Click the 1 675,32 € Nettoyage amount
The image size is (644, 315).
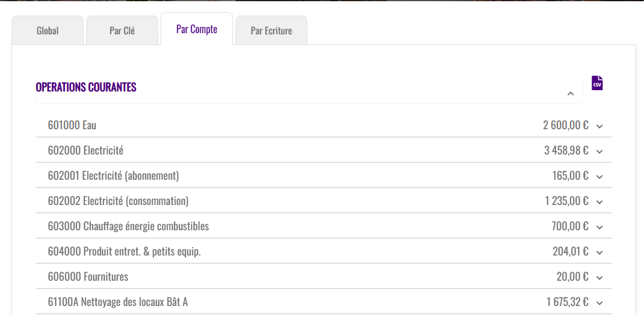pos(567,302)
